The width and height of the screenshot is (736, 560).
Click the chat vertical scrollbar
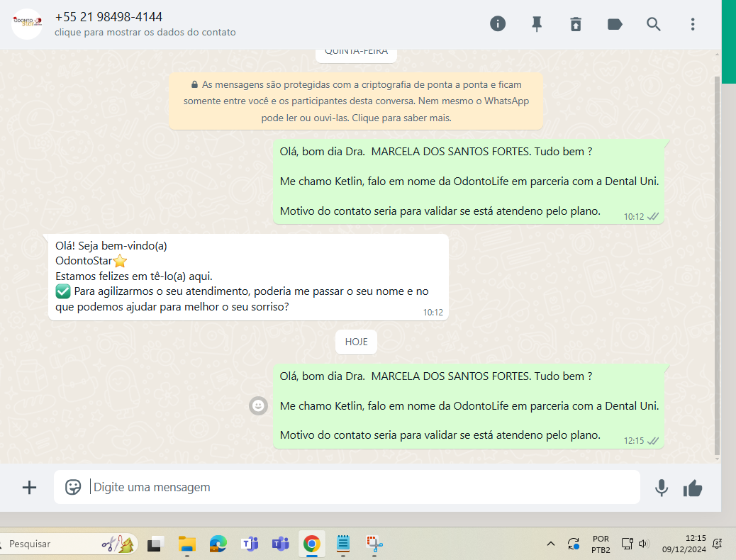click(717, 265)
